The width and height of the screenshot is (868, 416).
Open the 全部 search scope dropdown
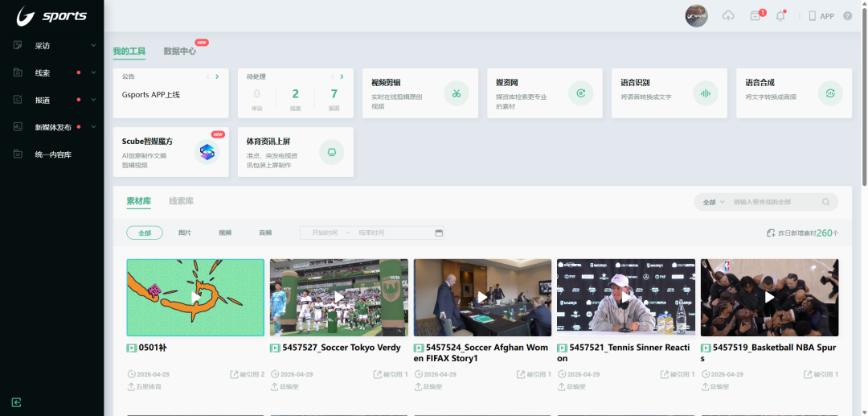(x=713, y=202)
